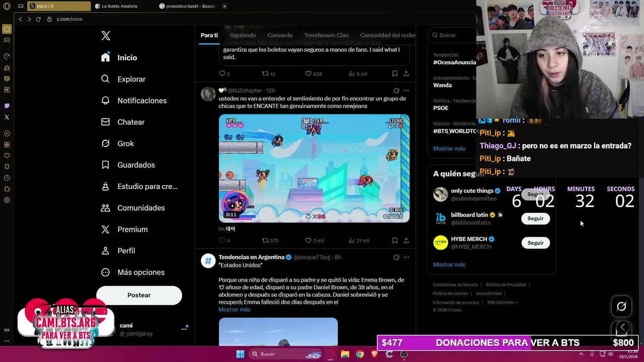The image size is (644, 362).
Task: Bookmark the post with 9 mil views
Action: click(395, 73)
